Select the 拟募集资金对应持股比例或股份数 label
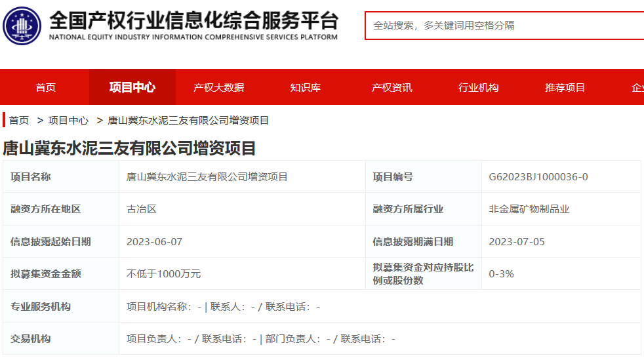Screen dimensions: 644x358 point(423,274)
